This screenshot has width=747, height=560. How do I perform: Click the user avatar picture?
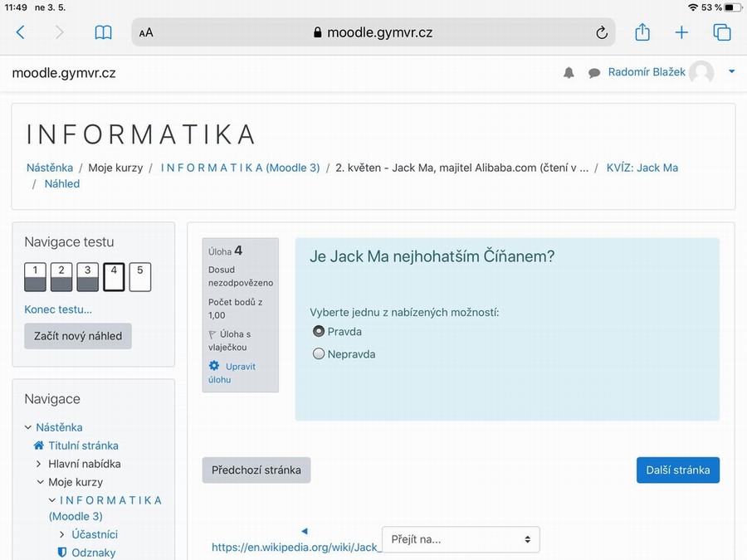pos(701,72)
